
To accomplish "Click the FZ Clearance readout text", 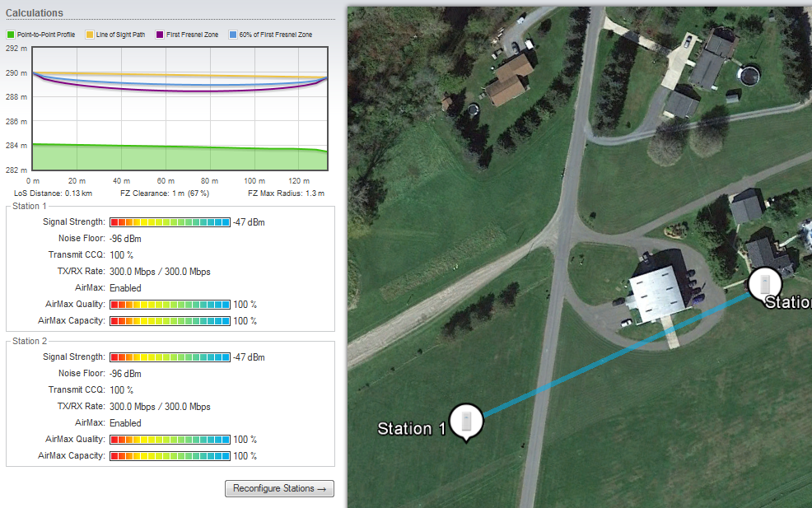I will 165,193.
